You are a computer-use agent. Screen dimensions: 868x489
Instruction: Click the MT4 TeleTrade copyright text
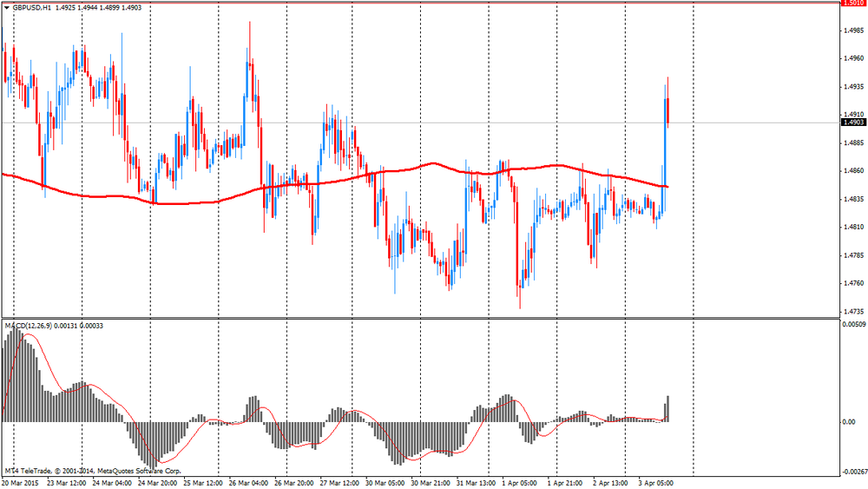pyautogui.click(x=74, y=472)
